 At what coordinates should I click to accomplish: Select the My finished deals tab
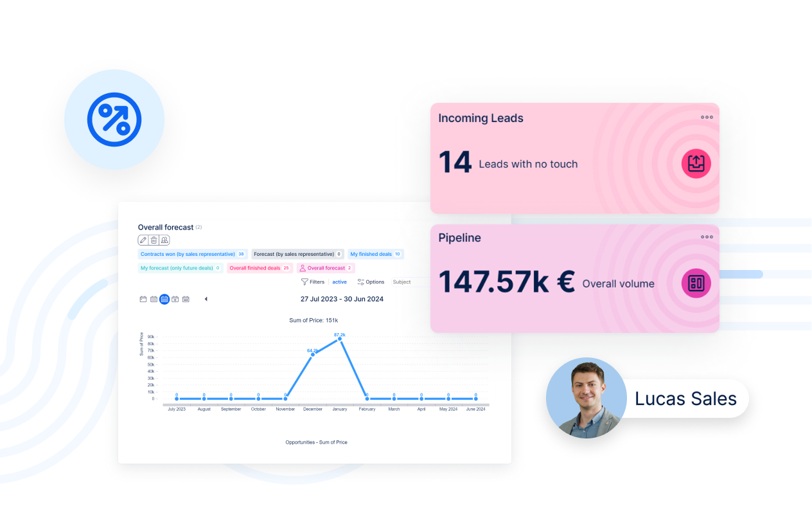(x=375, y=254)
